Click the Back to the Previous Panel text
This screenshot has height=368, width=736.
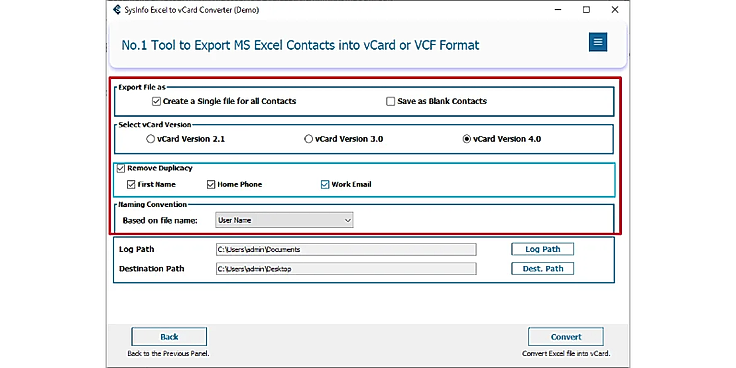169,353
